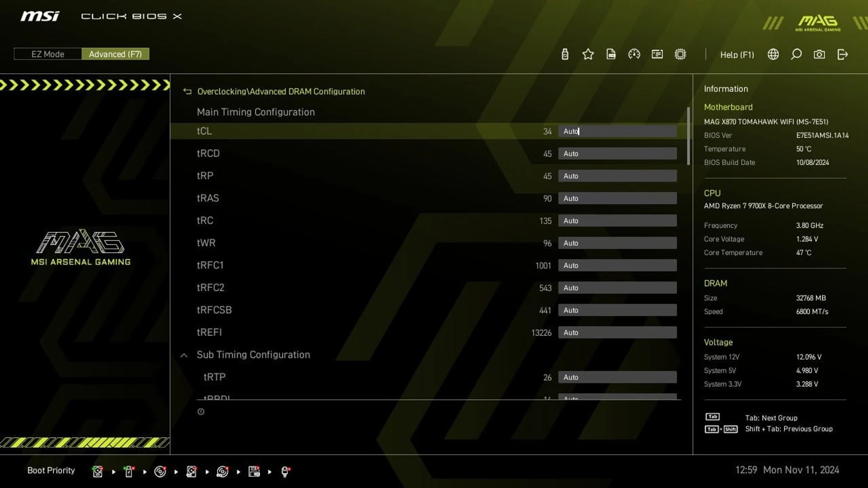Select the hard disk boot device icon
This screenshot has height=488, width=868.
point(97,471)
